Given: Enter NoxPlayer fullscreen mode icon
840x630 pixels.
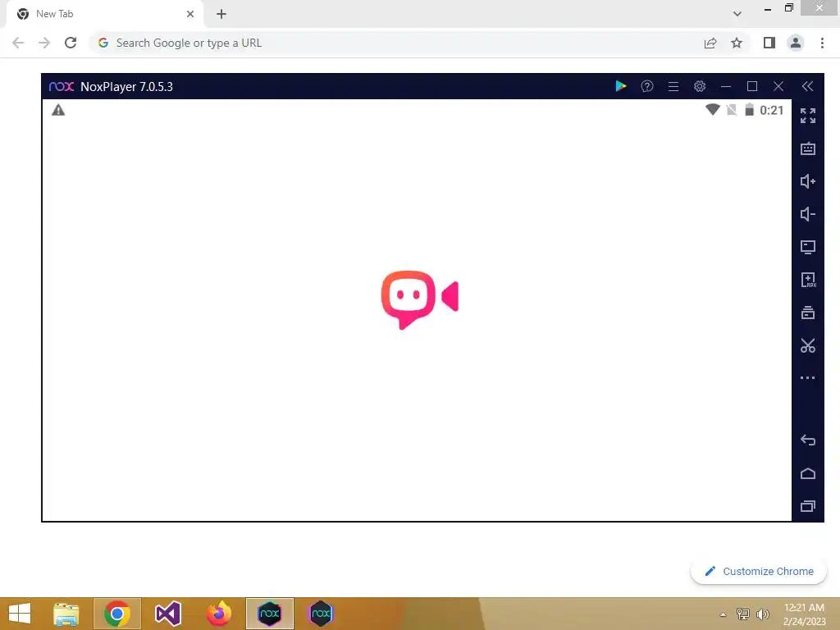Looking at the screenshot, I should tap(807, 115).
